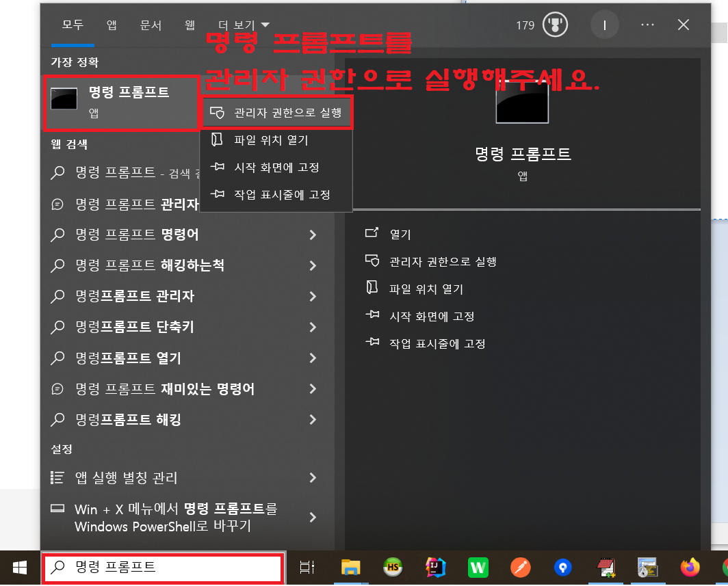Expand the 명령 프롬프트 해킹하는척 suggestion arrow
This screenshot has height=586, width=728.
pyautogui.click(x=313, y=265)
